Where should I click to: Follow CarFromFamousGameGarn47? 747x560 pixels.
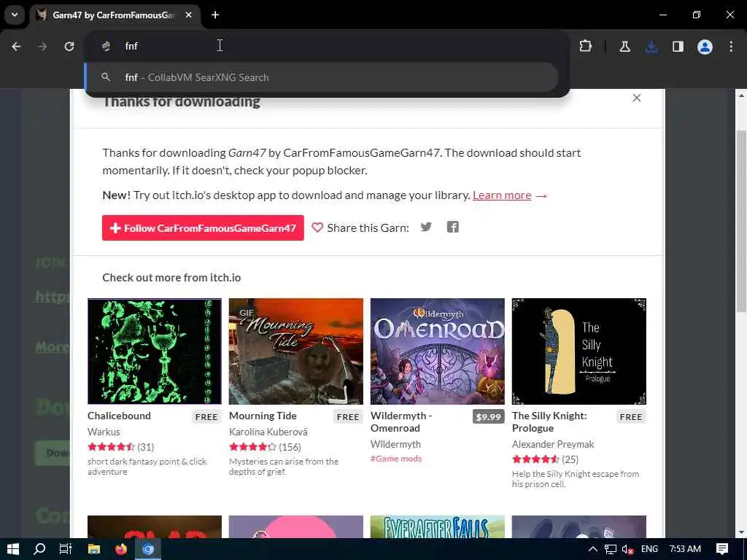203,227
